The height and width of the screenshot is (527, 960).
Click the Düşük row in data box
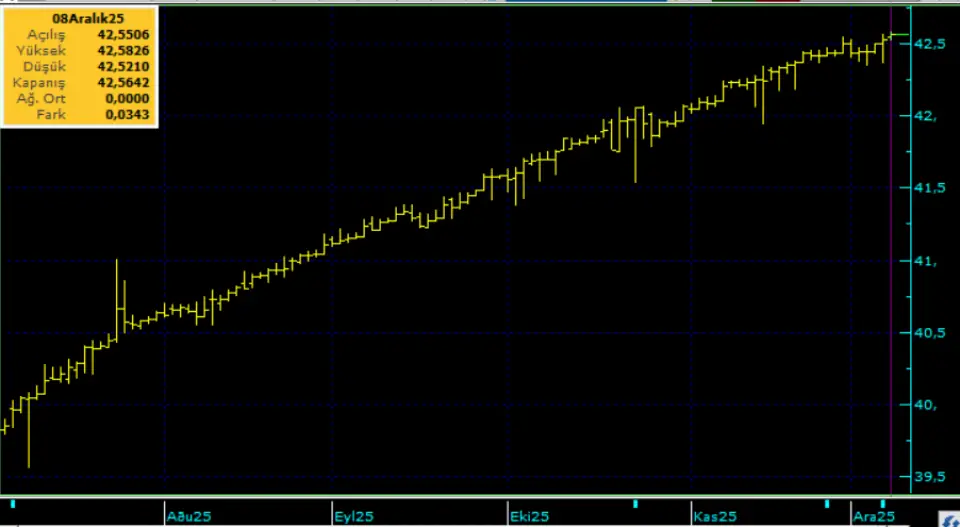coord(79,66)
